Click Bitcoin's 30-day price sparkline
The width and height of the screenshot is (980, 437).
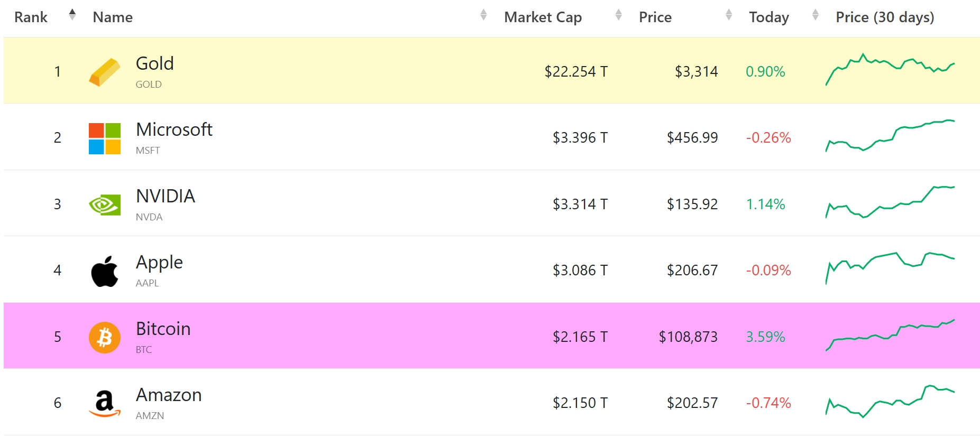point(890,335)
